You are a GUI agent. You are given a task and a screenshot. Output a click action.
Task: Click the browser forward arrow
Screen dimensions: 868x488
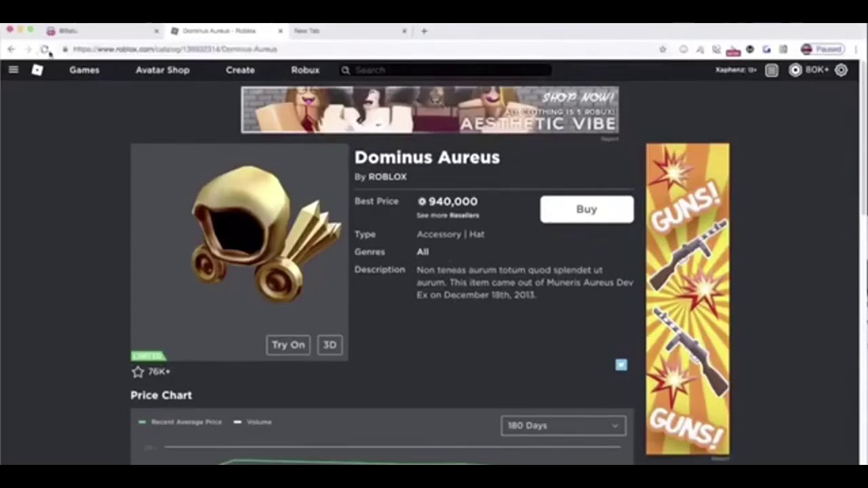28,49
